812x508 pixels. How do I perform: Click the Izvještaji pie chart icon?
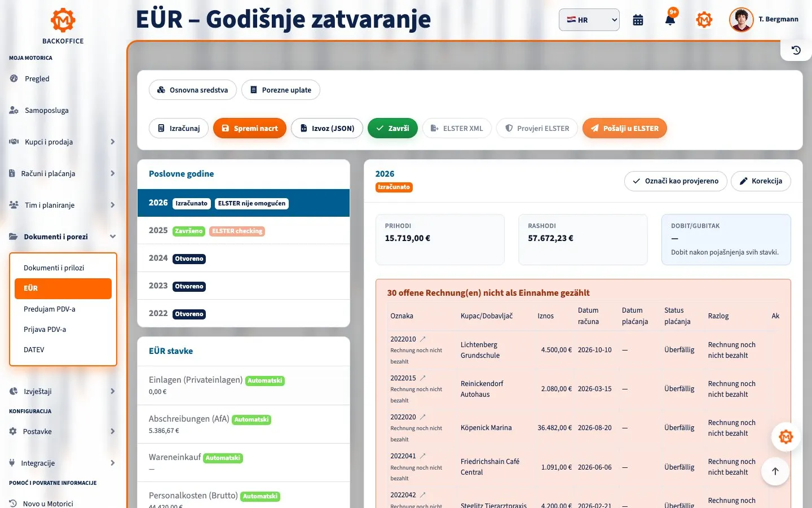point(14,391)
